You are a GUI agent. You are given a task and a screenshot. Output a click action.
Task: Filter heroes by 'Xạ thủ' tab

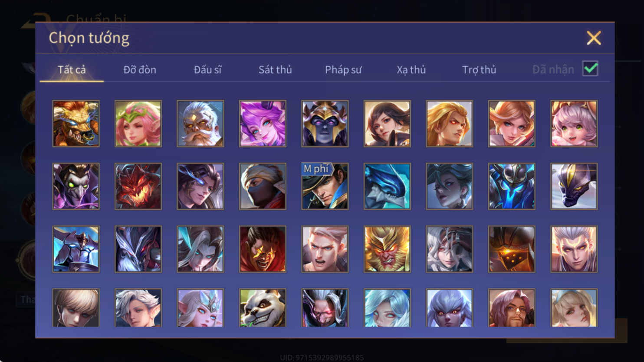click(x=411, y=70)
